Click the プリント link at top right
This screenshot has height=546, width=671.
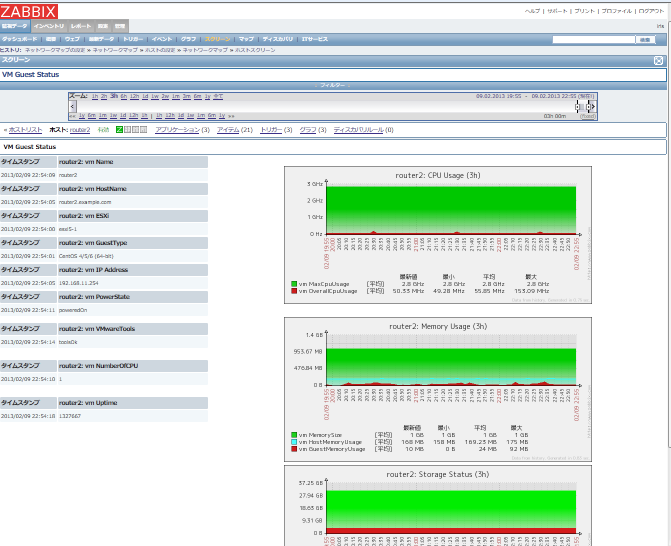tap(585, 11)
